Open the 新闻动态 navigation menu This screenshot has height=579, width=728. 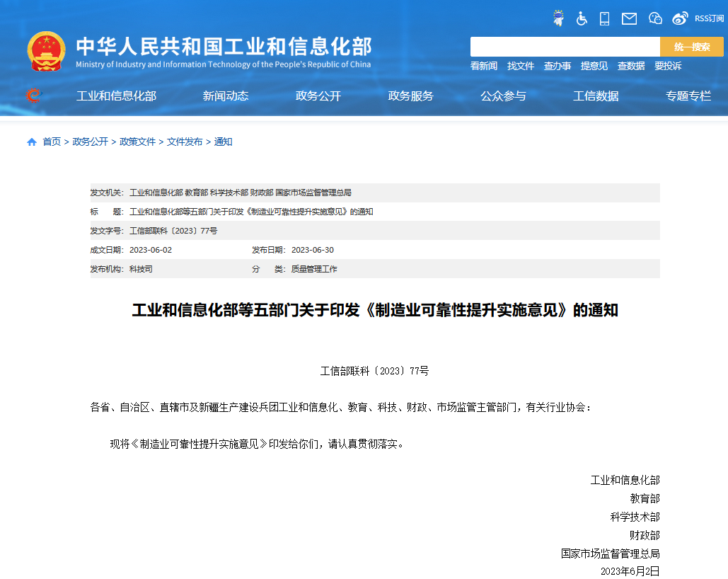[226, 96]
